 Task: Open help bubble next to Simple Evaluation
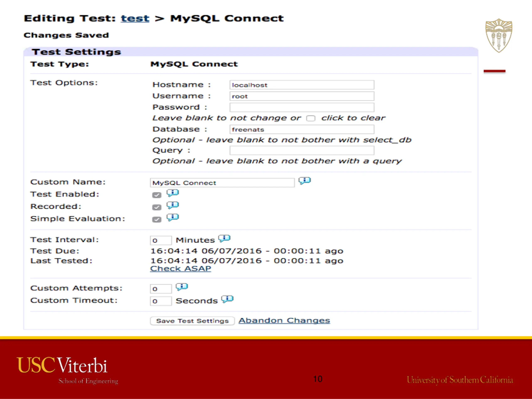click(x=173, y=218)
